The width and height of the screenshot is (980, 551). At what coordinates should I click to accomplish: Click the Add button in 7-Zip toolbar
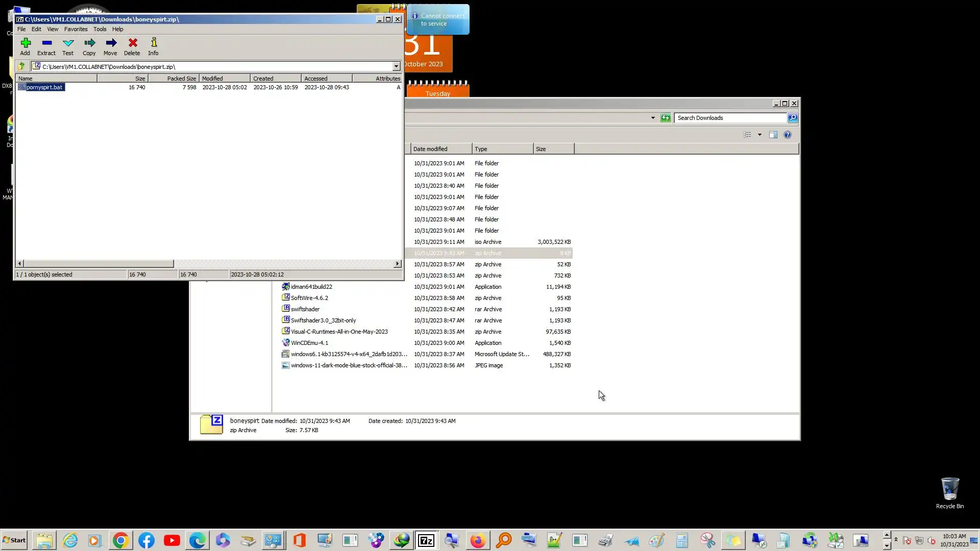[25, 46]
